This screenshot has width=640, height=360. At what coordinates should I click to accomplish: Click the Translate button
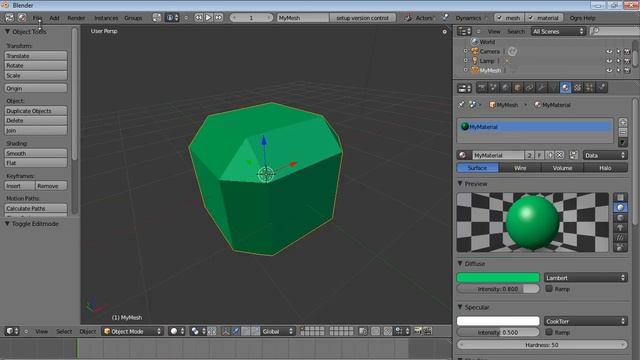click(36, 56)
